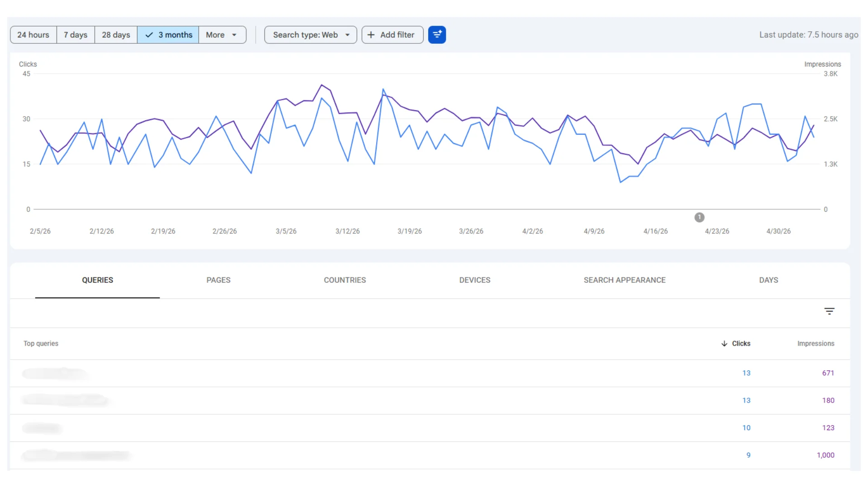This screenshot has height=488, width=868.
Task: Click the 3/12/26 date label on chart
Action: tap(347, 231)
